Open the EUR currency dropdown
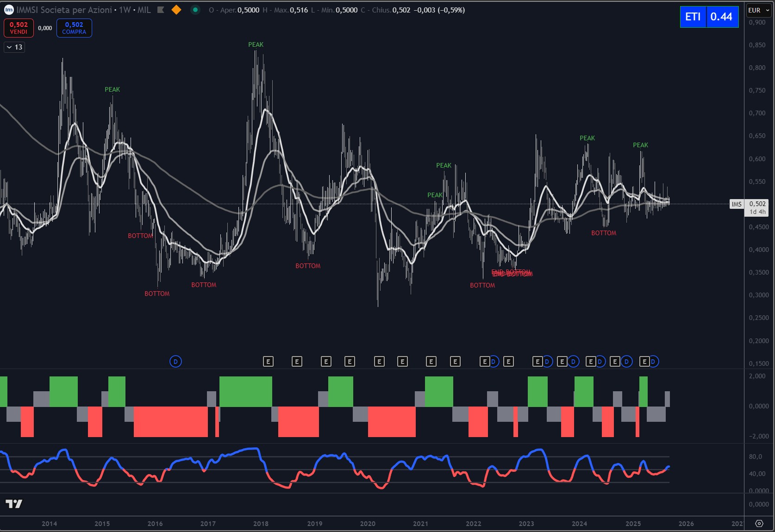The width and height of the screenshot is (775, 532). point(759,10)
